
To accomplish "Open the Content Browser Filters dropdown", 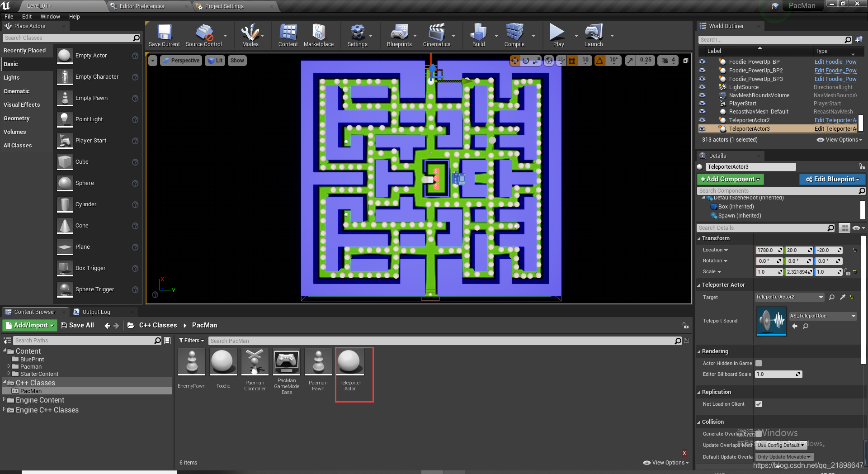I will point(192,341).
